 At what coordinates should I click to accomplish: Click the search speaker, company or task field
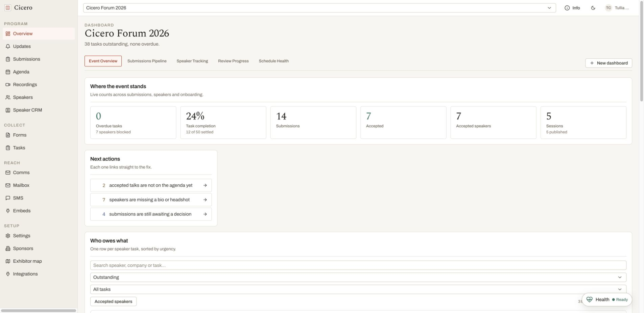[x=358, y=265]
